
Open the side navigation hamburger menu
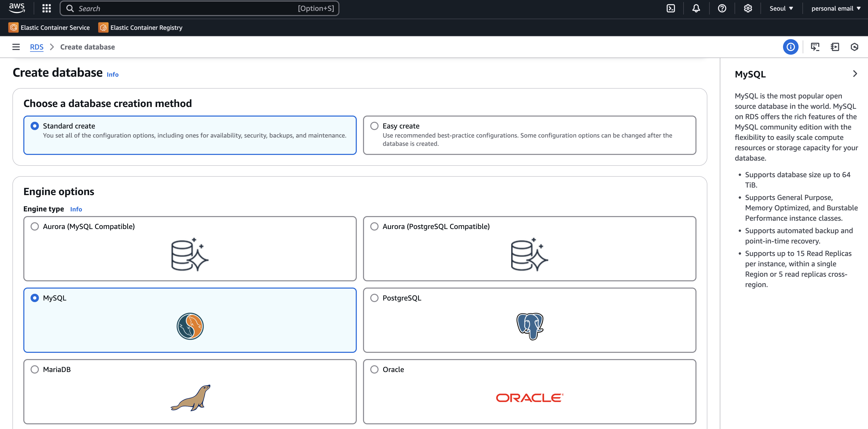tap(16, 47)
